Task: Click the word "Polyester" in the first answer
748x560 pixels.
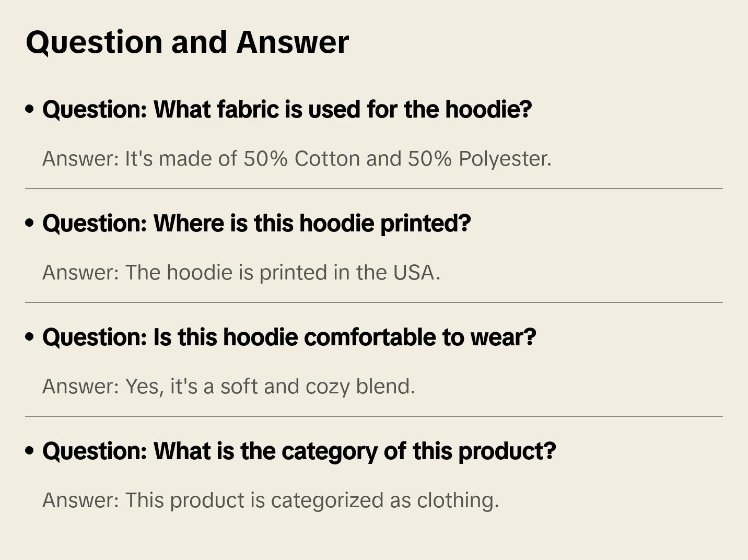Action: (x=504, y=159)
